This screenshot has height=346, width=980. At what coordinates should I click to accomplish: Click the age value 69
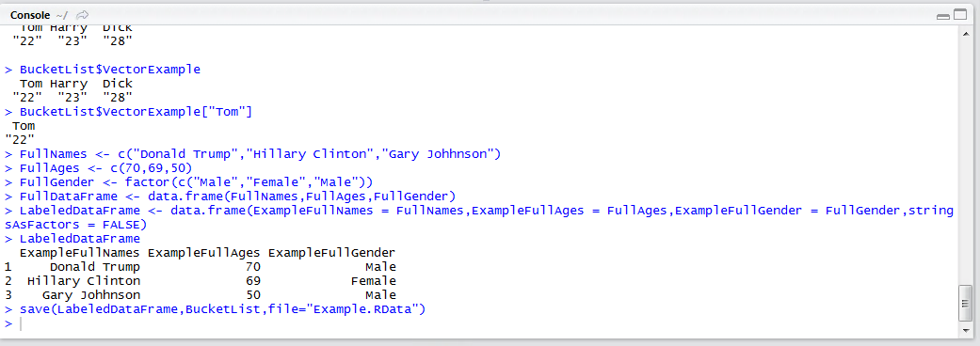click(253, 281)
